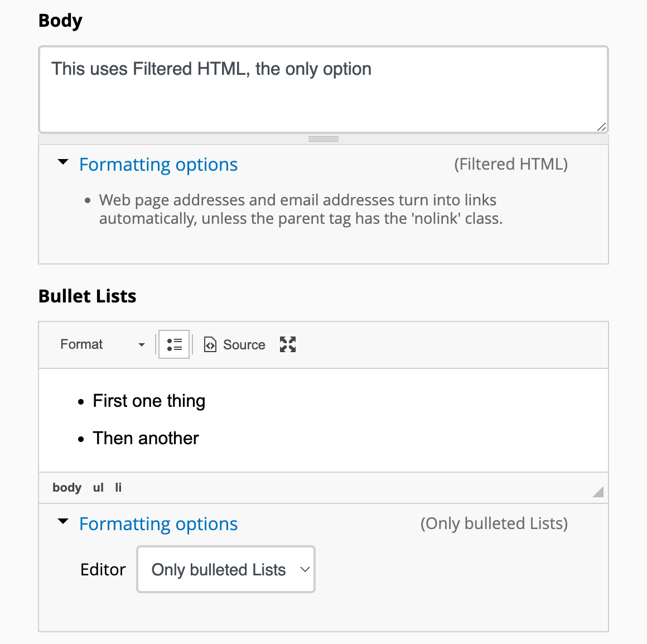The height and width of the screenshot is (644, 647).
Task: Maximize the editor with the expand icon
Action: 288,344
